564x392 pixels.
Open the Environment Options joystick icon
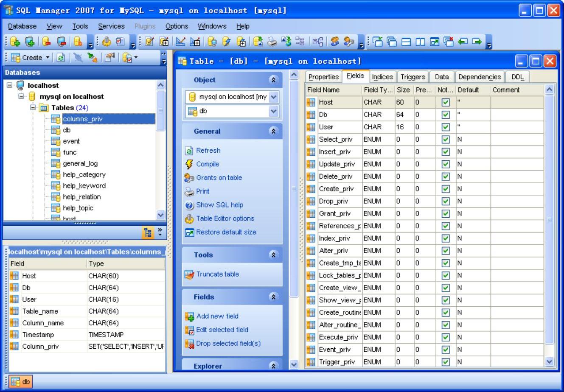[107, 42]
